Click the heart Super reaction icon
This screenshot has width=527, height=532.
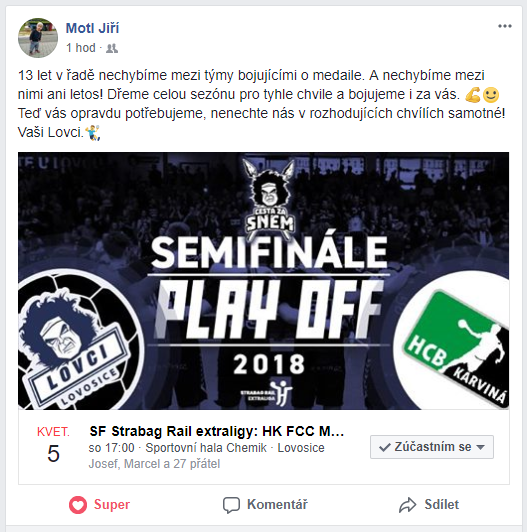[78, 505]
